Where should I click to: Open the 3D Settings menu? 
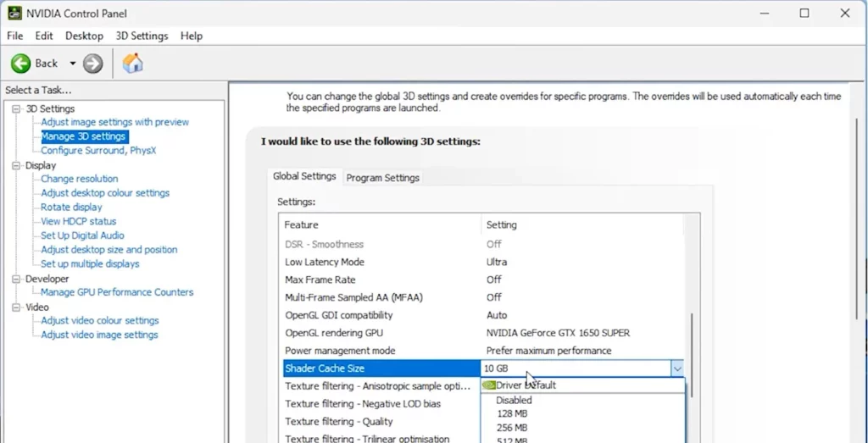coord(142,36)
